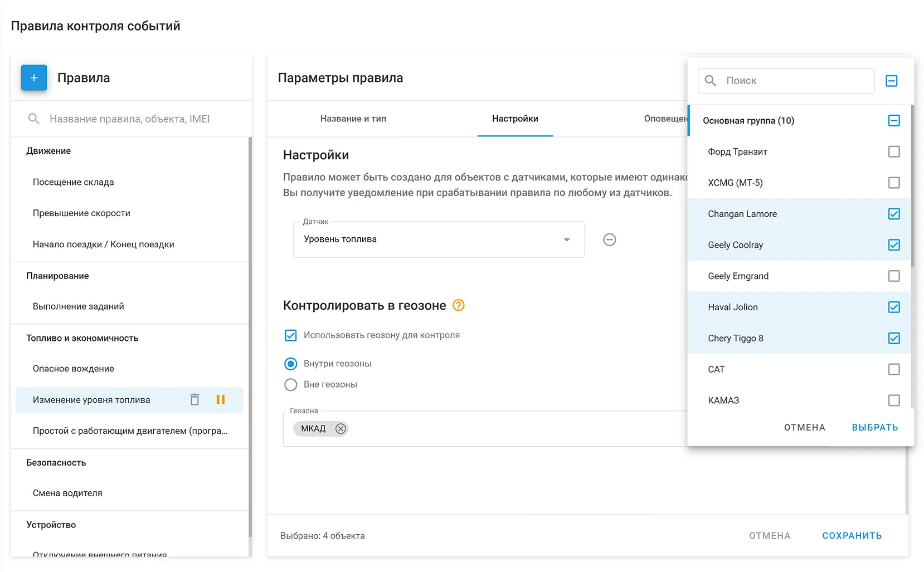Select the "Вне геозоны" radio button
This screenshot has height=572, width=924.
tap(290, 384)
